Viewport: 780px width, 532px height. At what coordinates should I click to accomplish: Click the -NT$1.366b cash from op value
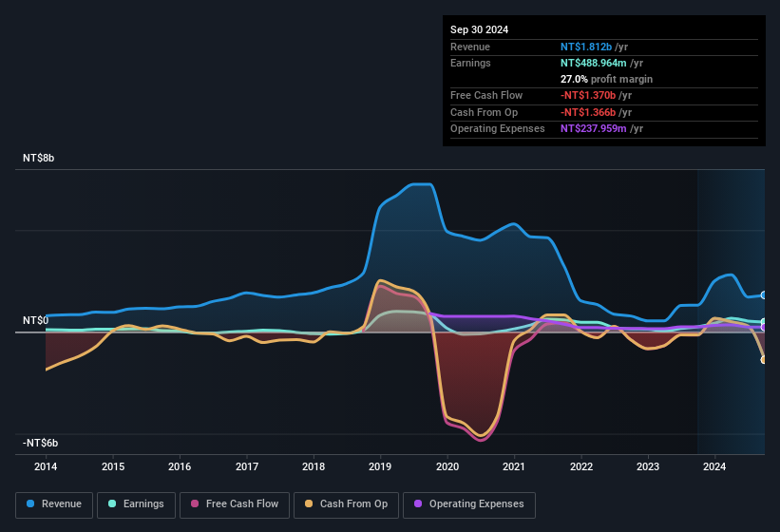[x=588, y=112]
